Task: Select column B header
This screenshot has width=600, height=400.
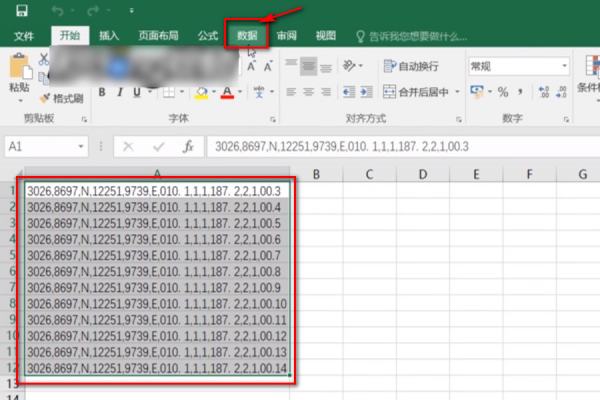Action: (316, 175)
